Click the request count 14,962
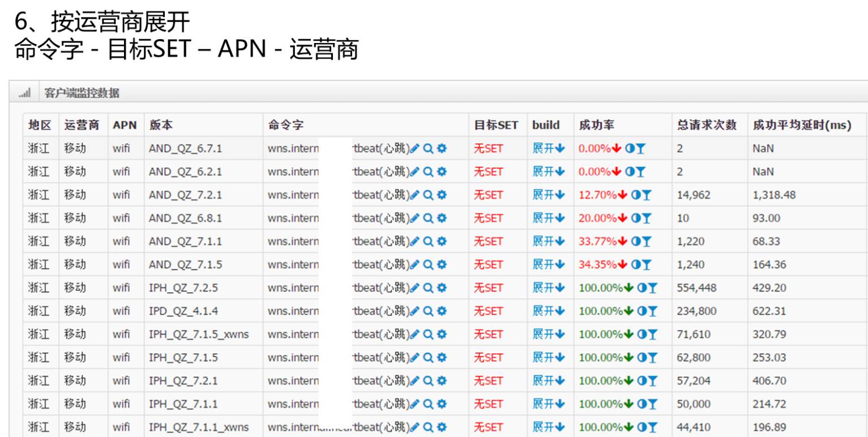Screen dimensions: 868x437 [694, 195]
